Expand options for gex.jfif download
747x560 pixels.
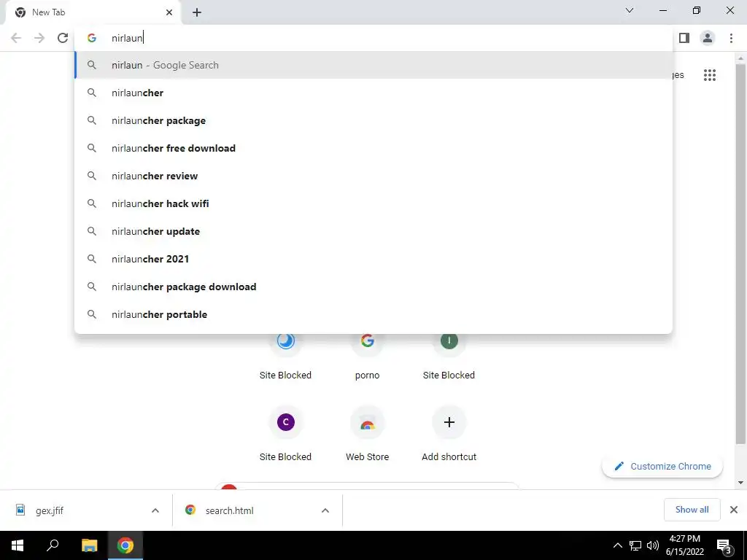155,510
